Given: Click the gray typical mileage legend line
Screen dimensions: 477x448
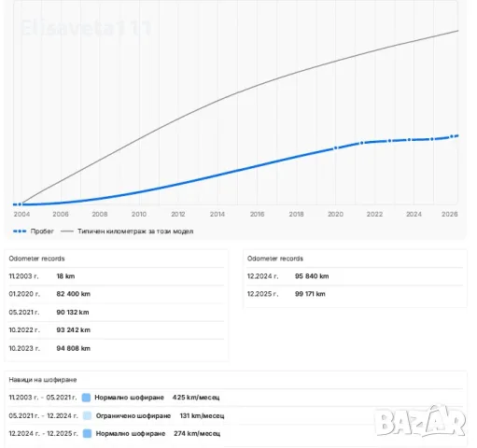Looking at the screenshot, I should [x=67, y=231].
